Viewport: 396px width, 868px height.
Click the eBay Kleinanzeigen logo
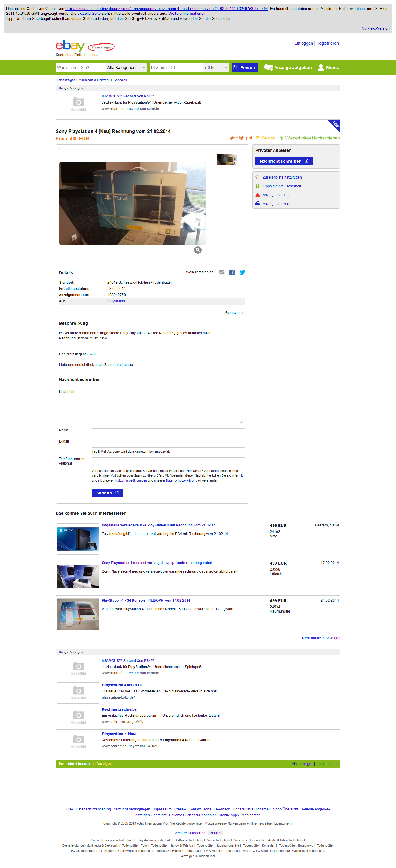(x=85, y=46)
